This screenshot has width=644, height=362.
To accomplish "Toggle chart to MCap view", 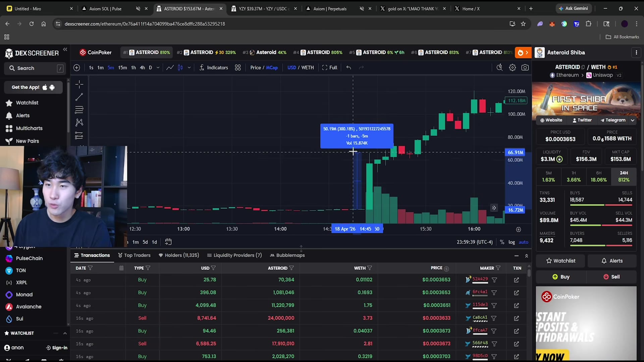I will 272,68.
